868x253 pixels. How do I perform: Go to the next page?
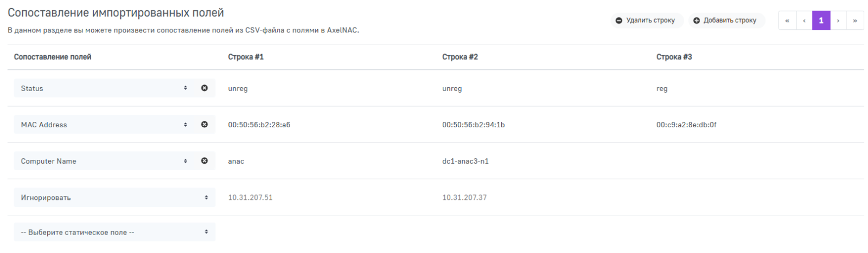tap(838, 21)
